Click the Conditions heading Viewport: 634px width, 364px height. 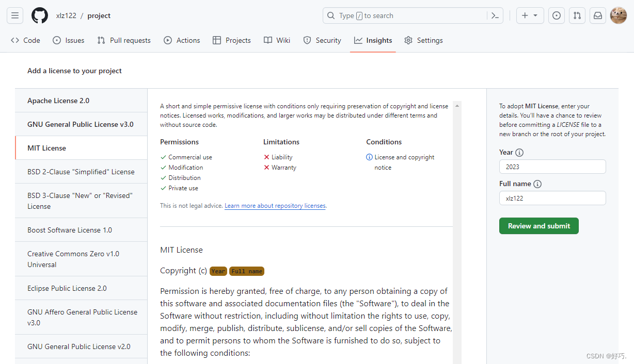tap(384, 142)
